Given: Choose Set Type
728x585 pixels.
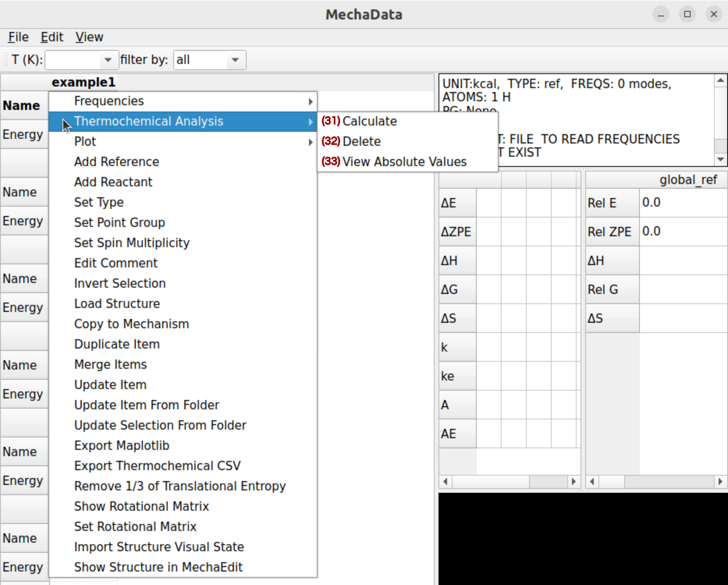Looking at the screenshot, I should [x=183, y=202].
